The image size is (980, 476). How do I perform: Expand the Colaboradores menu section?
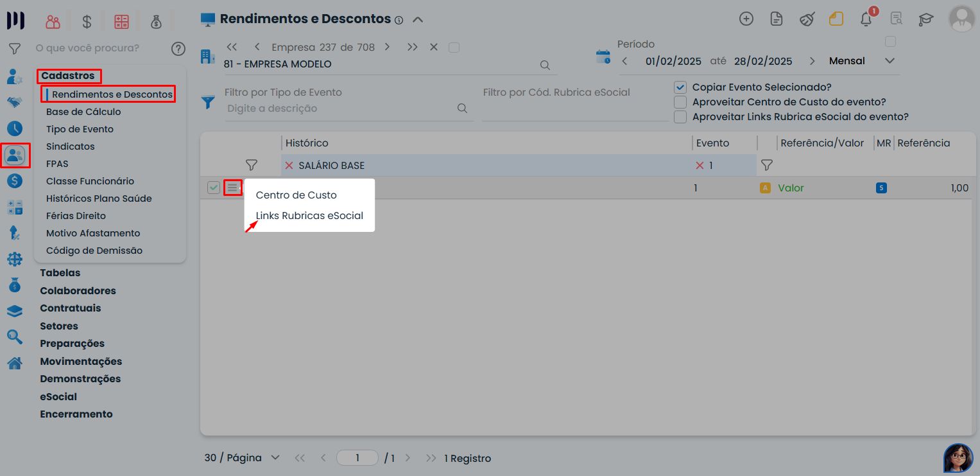click(x=78, y=290)
